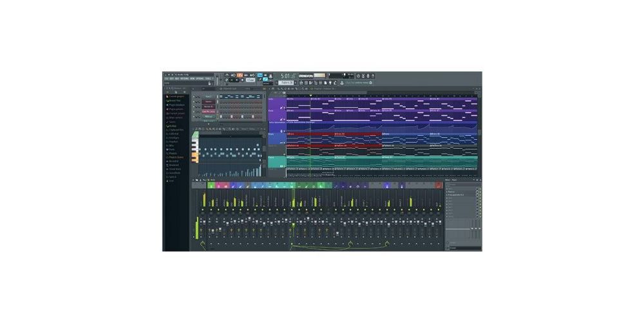644x322 pixels.
Task: Open the FILE menu
Action: point(166,79)
